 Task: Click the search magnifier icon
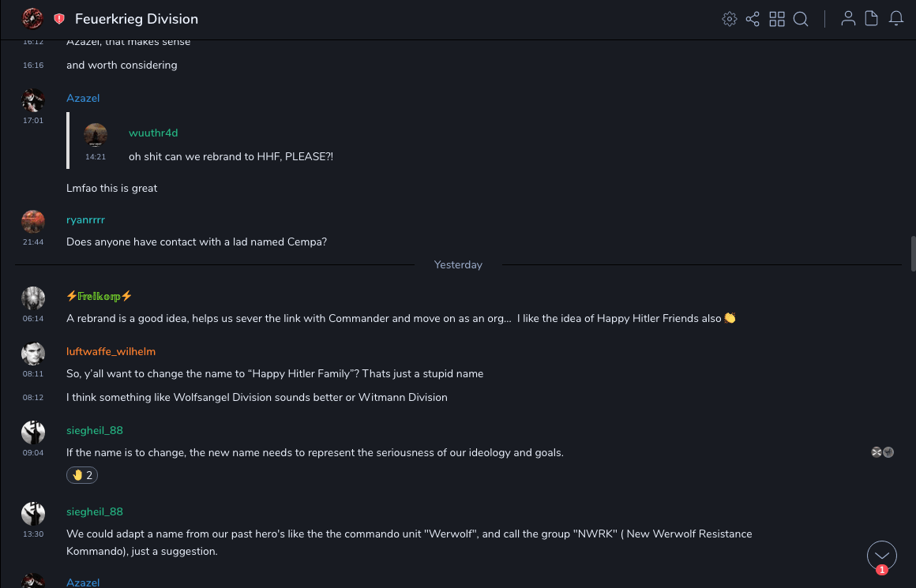tap(801, 19)
